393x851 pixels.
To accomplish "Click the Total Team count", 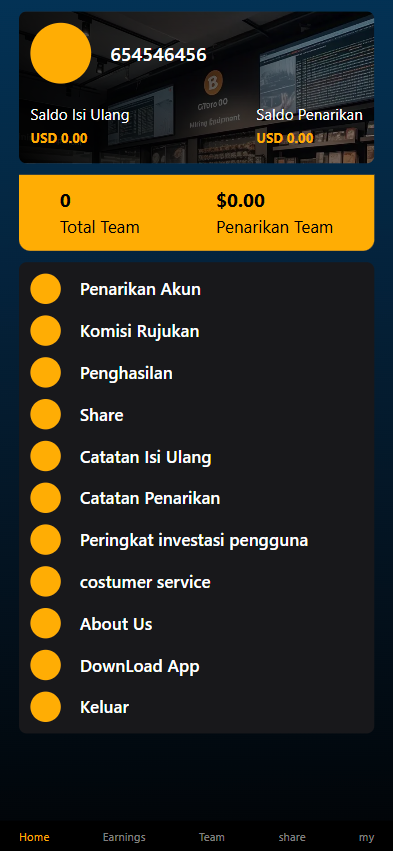I will click(65, 201).
